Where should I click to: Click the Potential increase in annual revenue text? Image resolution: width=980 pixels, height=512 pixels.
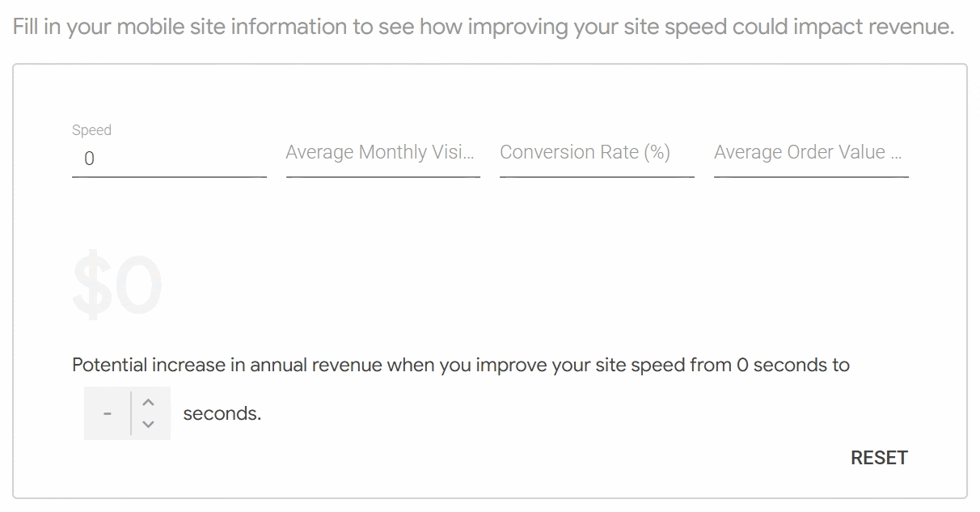tap(227, 365)
